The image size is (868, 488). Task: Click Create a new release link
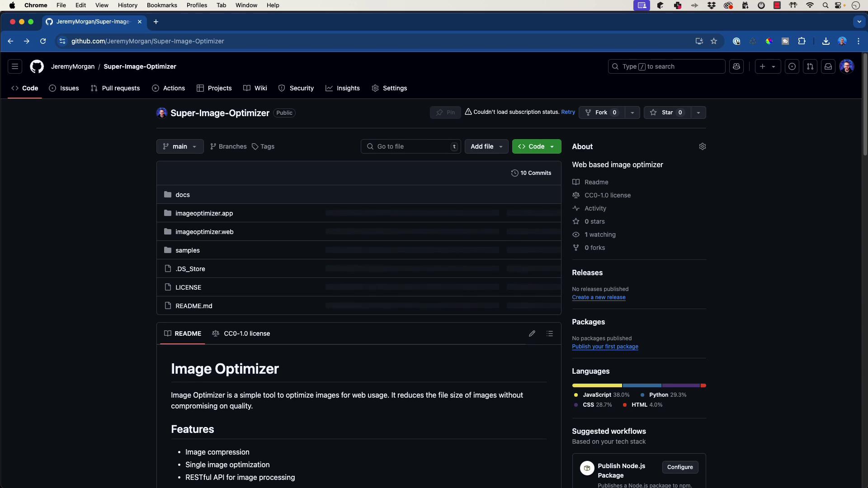pos(599,297)
